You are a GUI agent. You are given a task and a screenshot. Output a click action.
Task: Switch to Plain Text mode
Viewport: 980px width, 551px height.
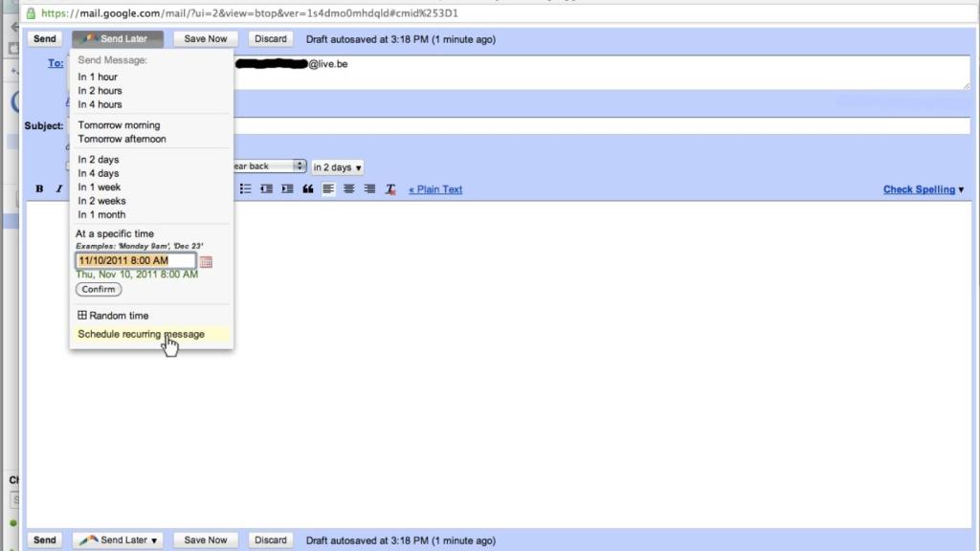tap(435, 189)
